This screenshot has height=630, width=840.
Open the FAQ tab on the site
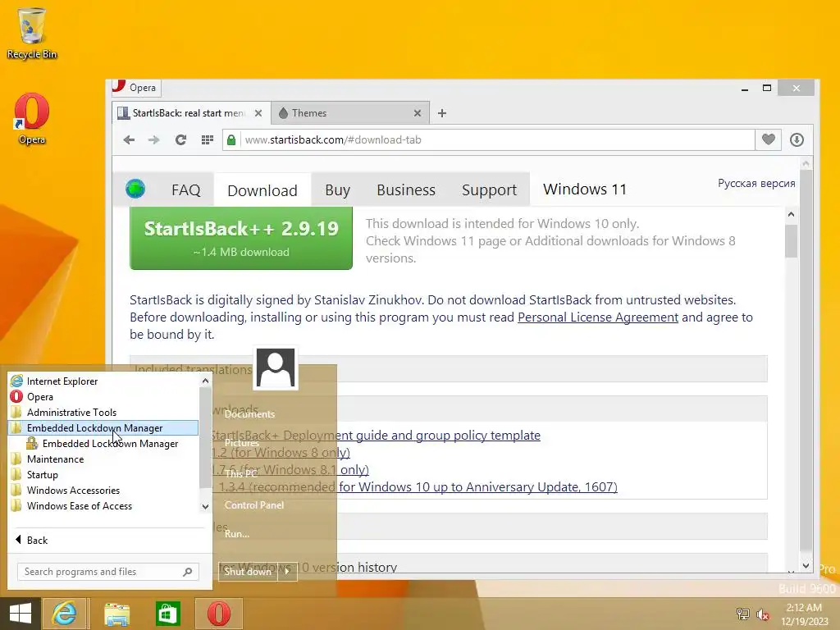[x=186, y=189]
